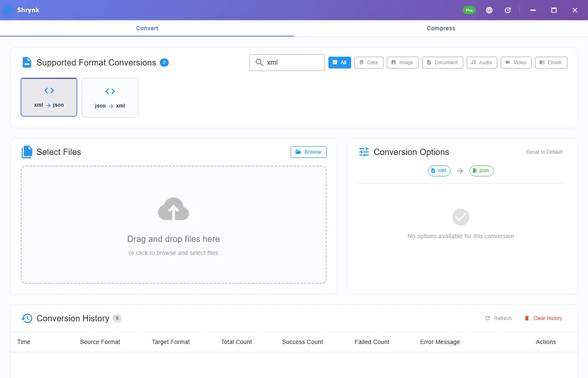Filter formats by Ebook
The width and height of the screenshot is (588, 378).
click(x=551, y=63)
